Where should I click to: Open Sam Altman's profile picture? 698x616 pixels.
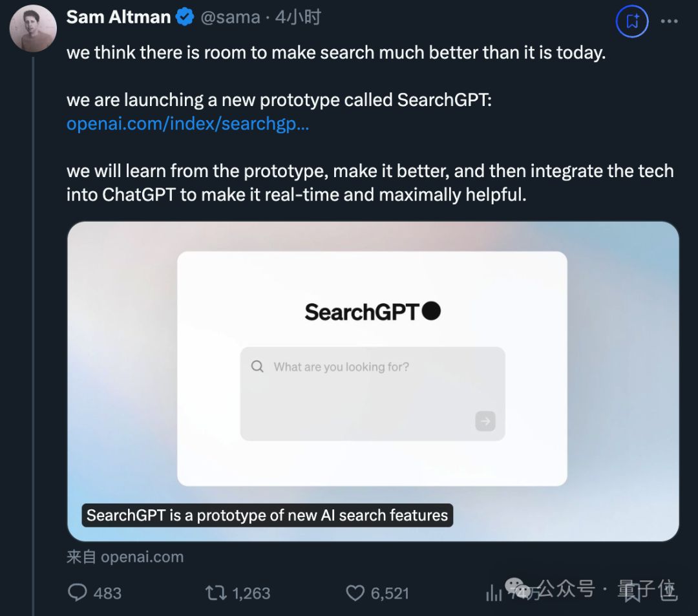coord(34,28)
